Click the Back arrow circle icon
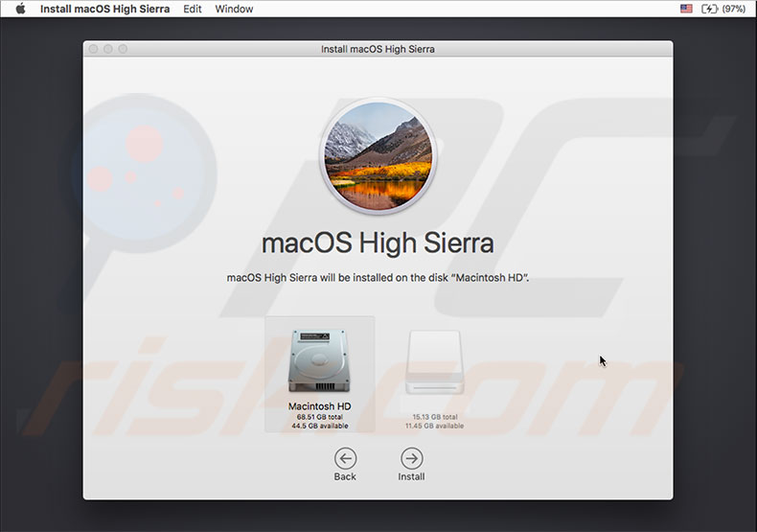 345,458
